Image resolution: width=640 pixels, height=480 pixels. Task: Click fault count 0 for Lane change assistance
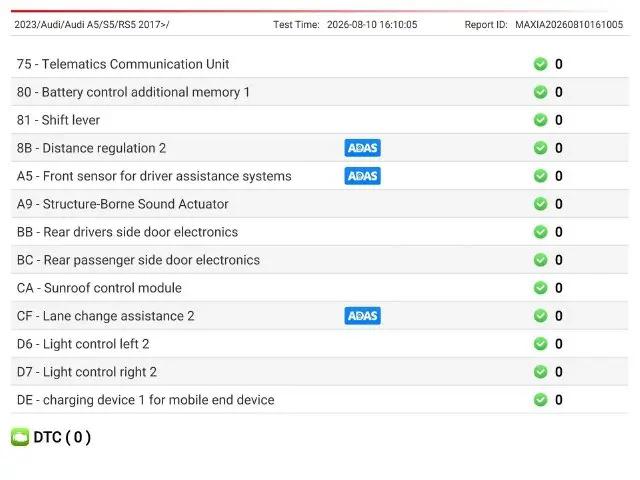click(558, 316)
